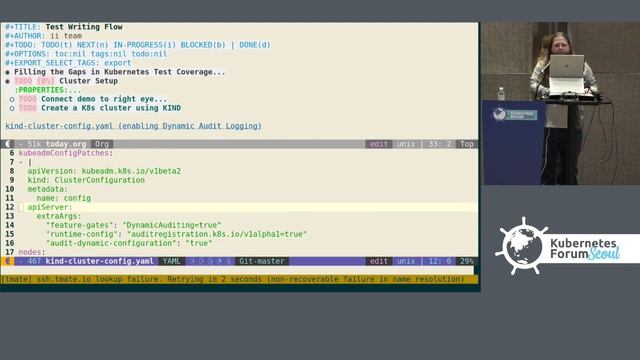Viewport: 640px width, 360px height.
Task: Toggle the Cluster Setup heading bullet
Action: [7, 81]
